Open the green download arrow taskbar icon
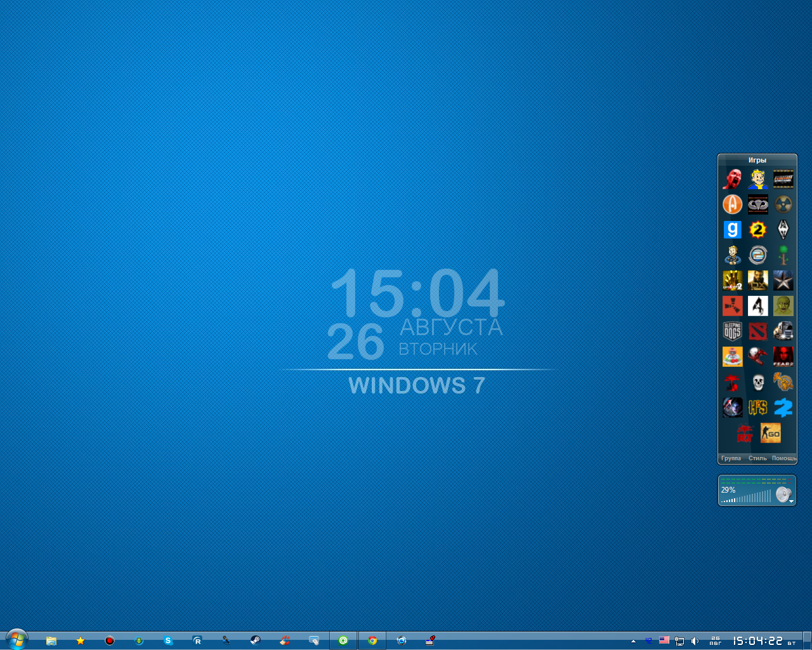 pos(139,640)
